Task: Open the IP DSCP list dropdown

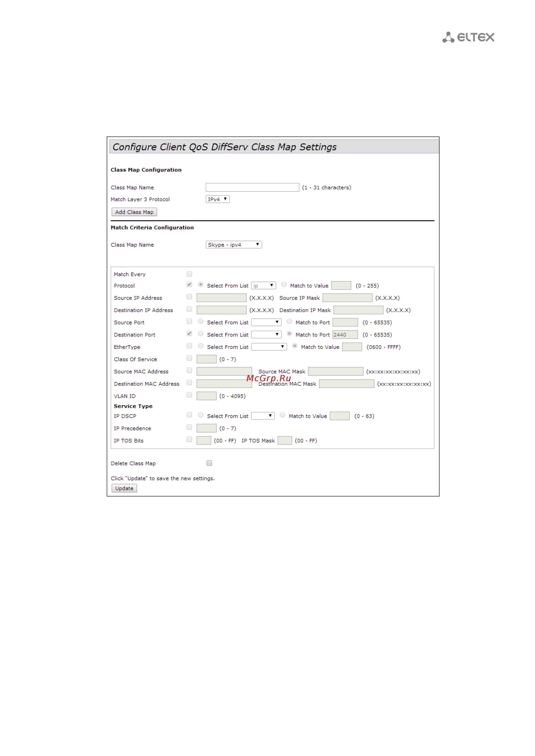Action: [263, 416]
